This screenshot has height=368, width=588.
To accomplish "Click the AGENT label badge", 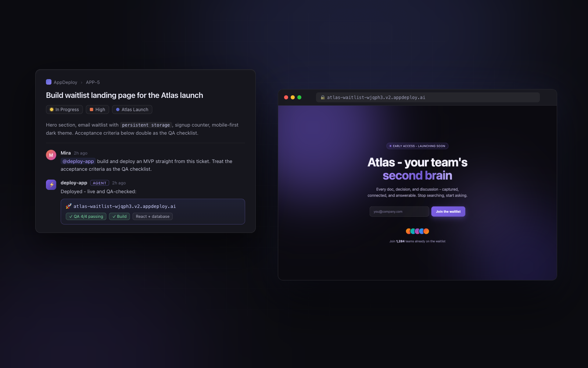I will pyautogui.click(x=100, y=183).
